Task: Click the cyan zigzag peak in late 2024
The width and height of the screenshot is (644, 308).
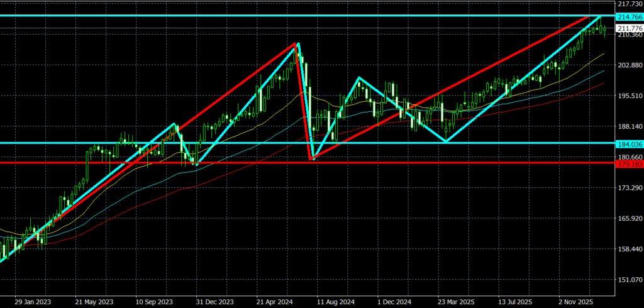Action: (358, 77)
